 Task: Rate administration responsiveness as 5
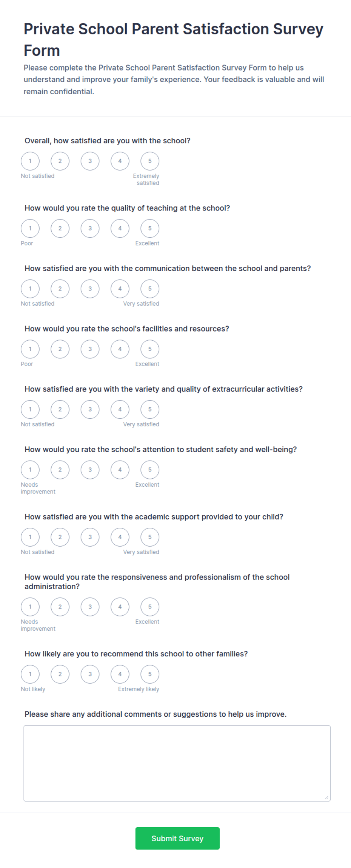coord(150,607)
